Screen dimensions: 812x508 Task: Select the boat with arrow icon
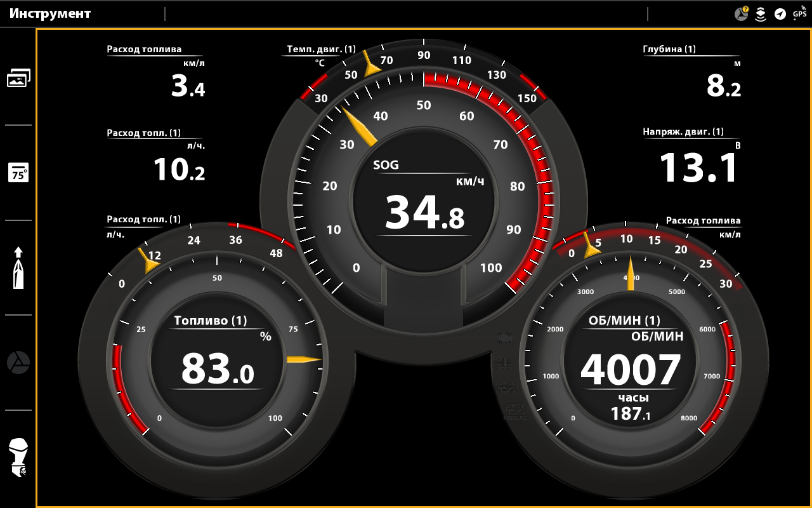[x=18, y=267]
